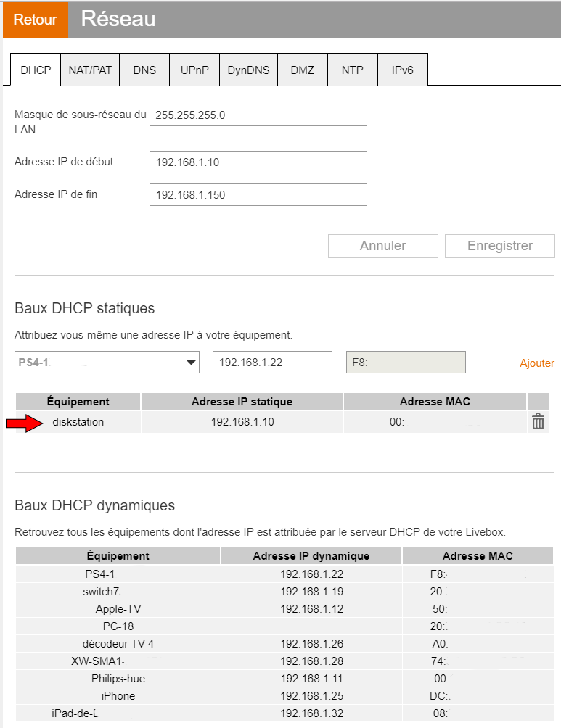Select the UPnP tab
Image resolution: width=561 pixels, height=728 pixels.
tap(194, 70)
